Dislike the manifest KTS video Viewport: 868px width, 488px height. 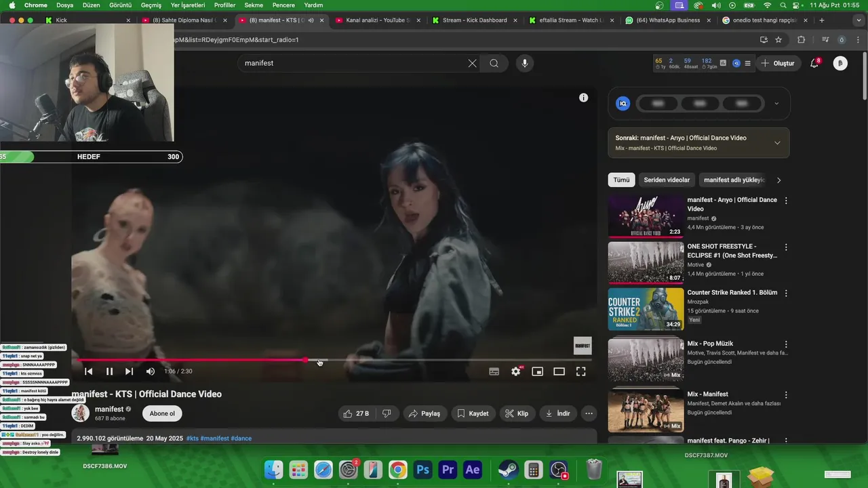point(387,413)
